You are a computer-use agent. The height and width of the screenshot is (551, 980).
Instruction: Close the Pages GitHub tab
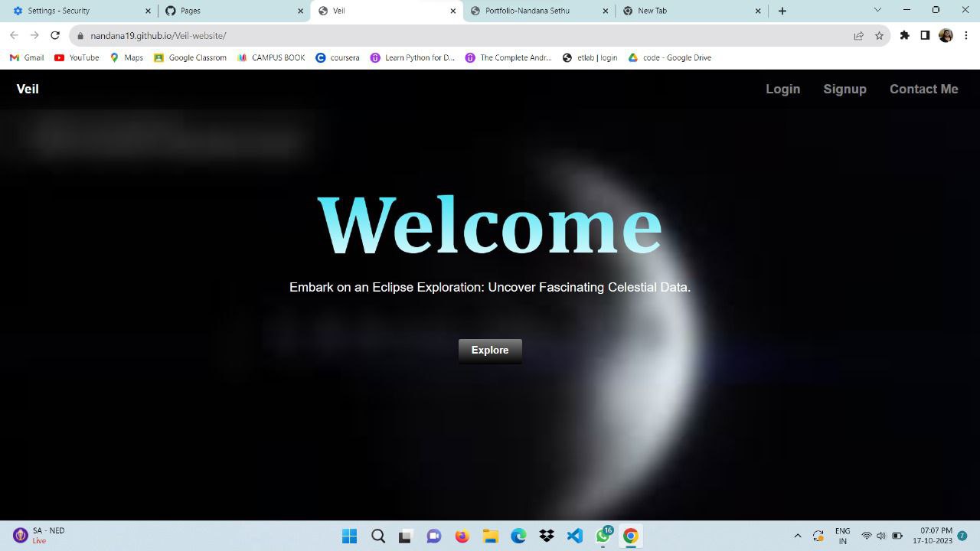pos(301,11)
